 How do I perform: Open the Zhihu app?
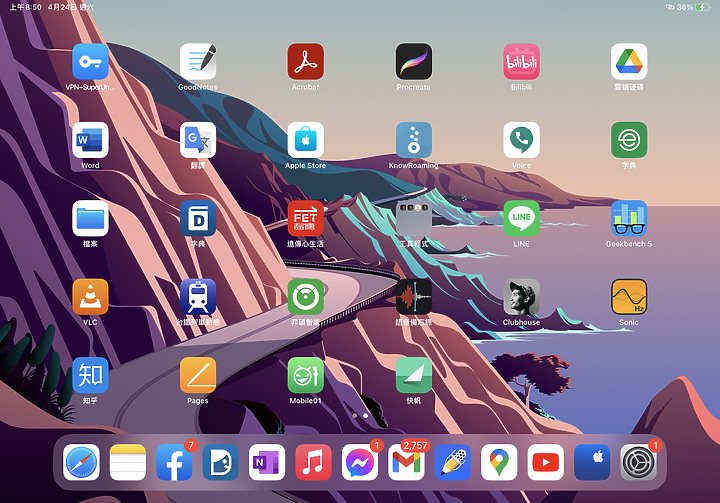[x=90, y=375]
